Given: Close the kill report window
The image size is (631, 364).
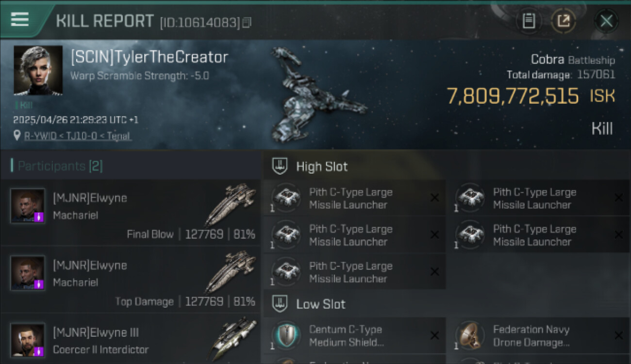Looking at the screenshot, I should coord(606,21).
